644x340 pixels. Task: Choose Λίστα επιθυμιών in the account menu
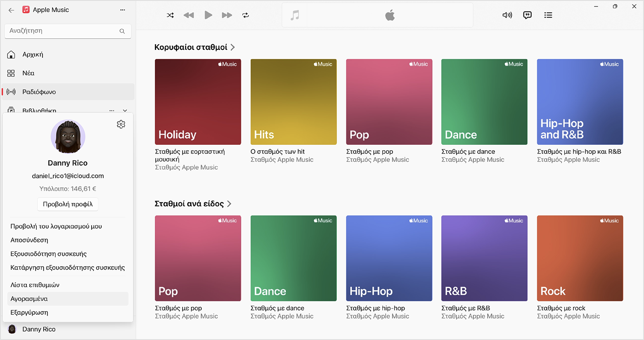35,285
